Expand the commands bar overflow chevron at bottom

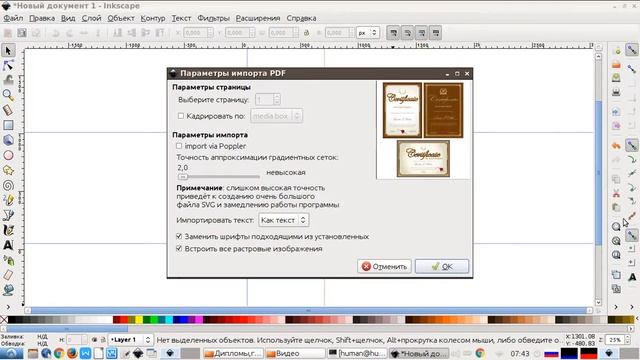[x=616, y=307]
